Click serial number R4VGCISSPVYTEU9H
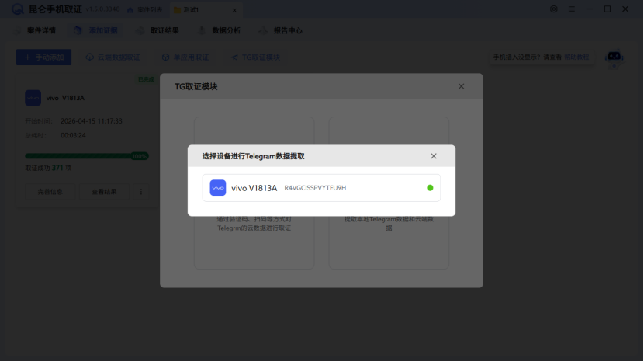Image resolution: width=644 pixels, height=362 pixels. 315,188
